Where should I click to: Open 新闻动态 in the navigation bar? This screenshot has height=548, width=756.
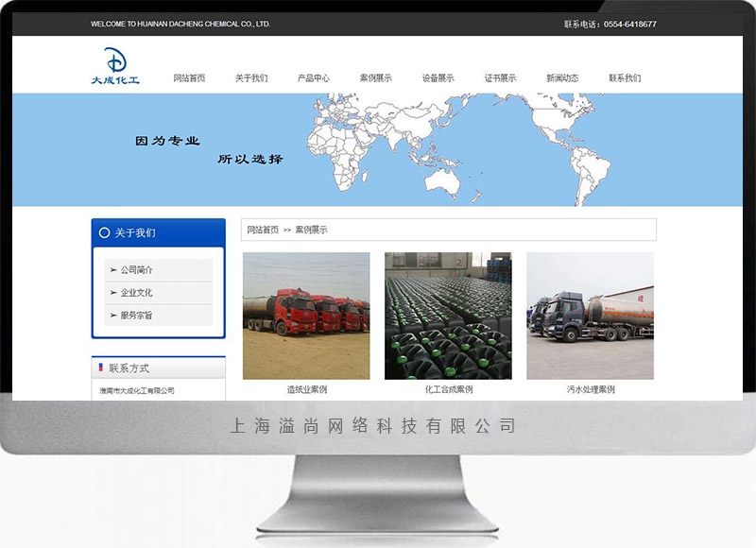(562, 78)
